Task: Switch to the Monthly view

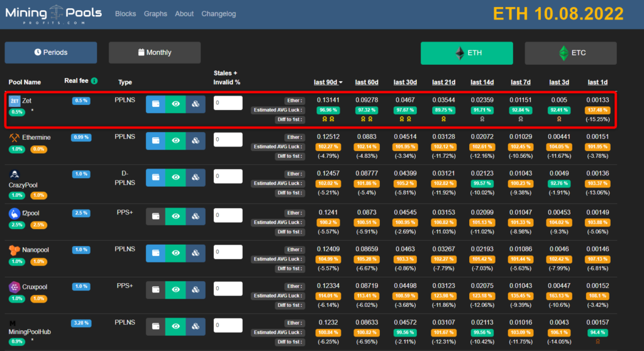Action: click(155, 53)
